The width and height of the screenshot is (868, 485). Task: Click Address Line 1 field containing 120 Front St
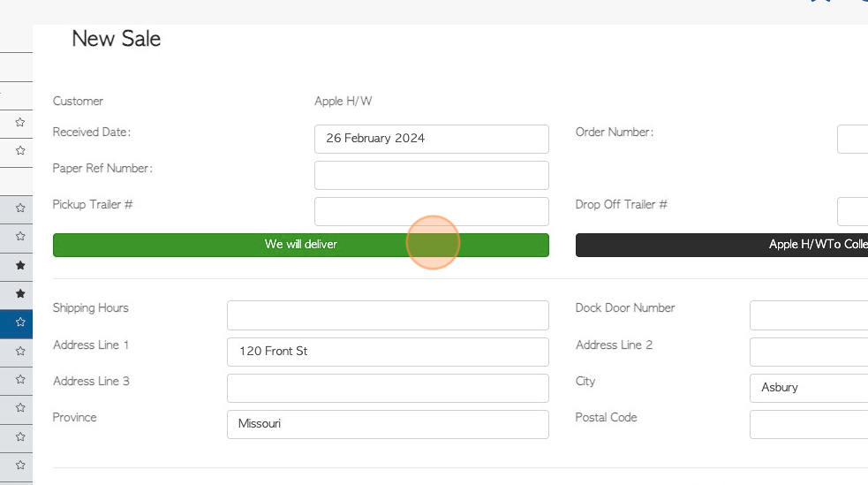coord(388,352)
